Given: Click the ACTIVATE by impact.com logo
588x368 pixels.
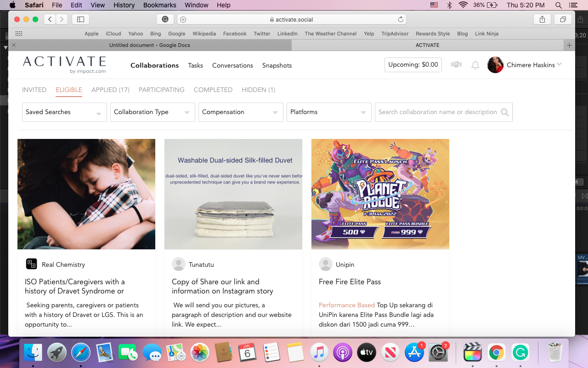Looking at the screenshot, I should tap(64, 65).
